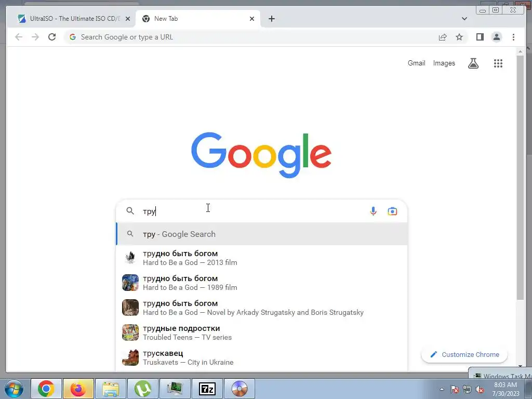The image size is (532, 399).
Task: Open the Gmail link
Action: tap(416, 63)
